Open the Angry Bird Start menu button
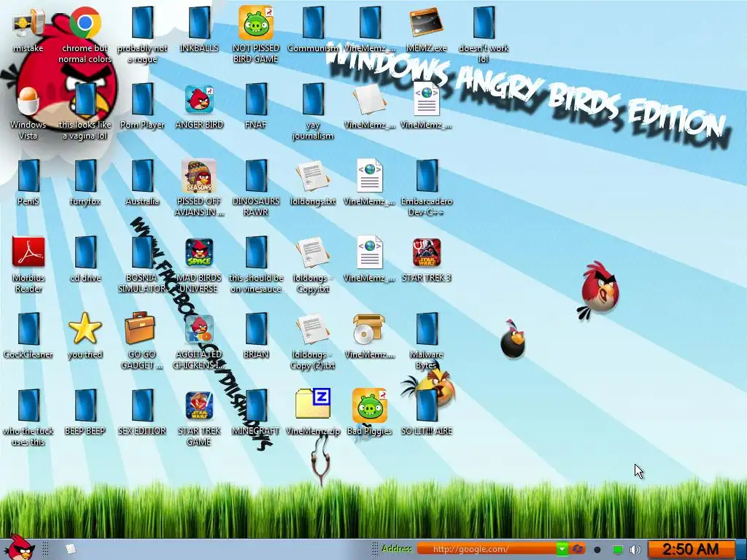The height and width of the screenshot is (560, 747). click(x=18, y=548)
